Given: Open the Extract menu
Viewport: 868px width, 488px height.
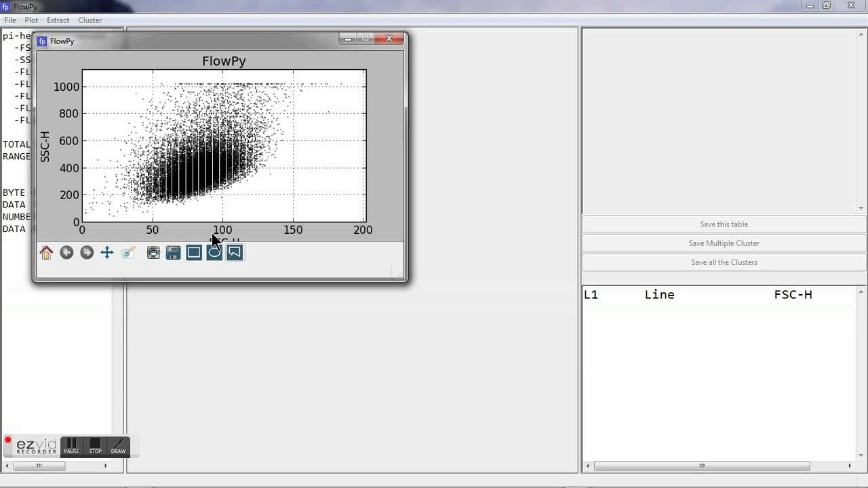Looking at the screenshot, I should [58, 20].
